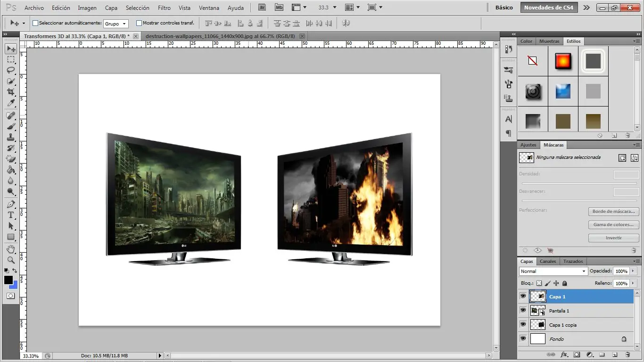
Task: Select the Move tool
Action: pos(11,49)
